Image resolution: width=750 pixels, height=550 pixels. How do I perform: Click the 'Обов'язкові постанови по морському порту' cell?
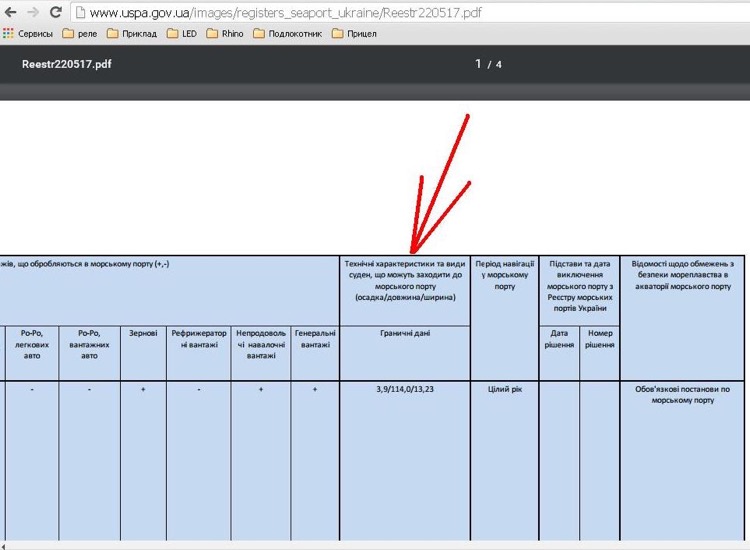[x=682, y=394]
